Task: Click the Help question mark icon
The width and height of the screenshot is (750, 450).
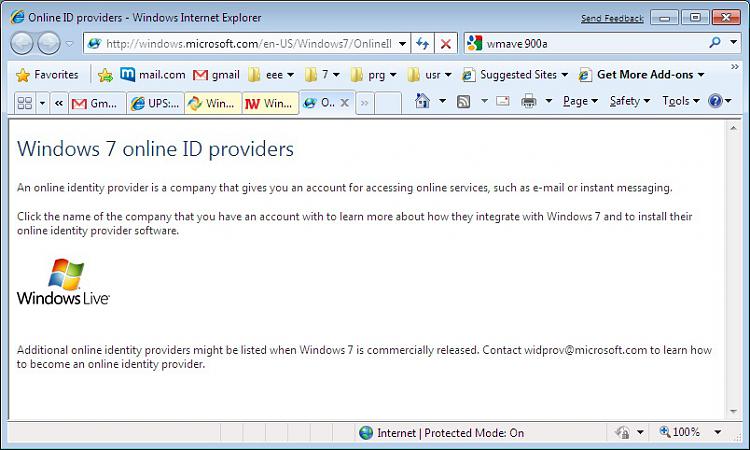Action: pos(715,101)
